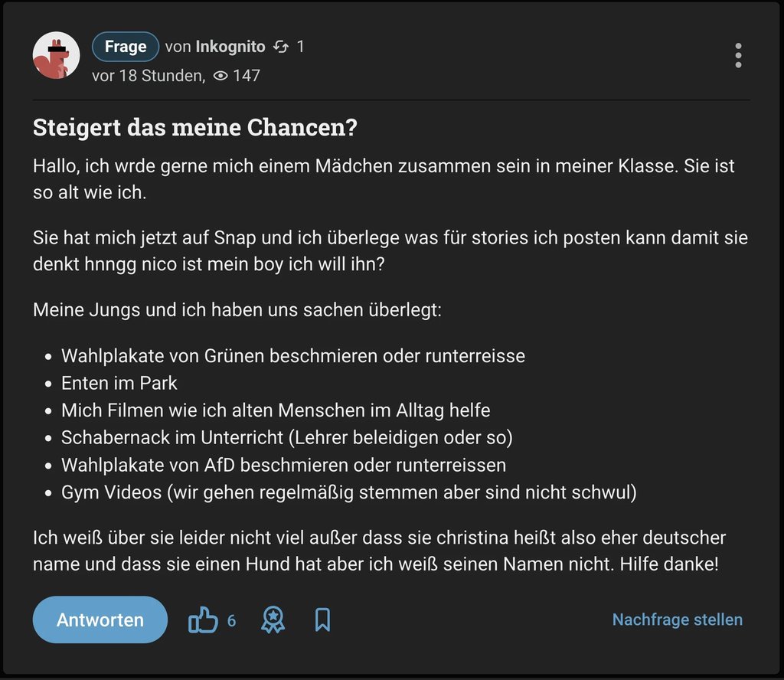The image size is (784, 680).
Task: Click the paragraph starting with Hallo
Action: tap(383, 178)
